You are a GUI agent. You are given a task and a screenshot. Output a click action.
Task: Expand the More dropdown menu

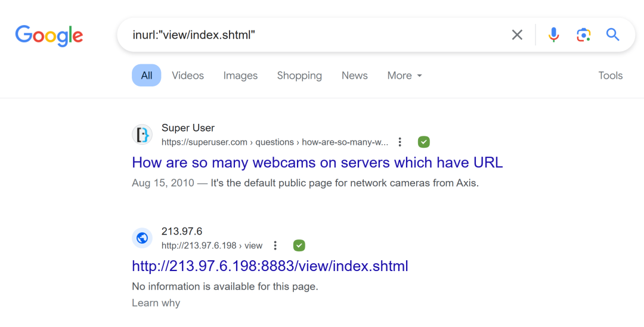(404, 76)
